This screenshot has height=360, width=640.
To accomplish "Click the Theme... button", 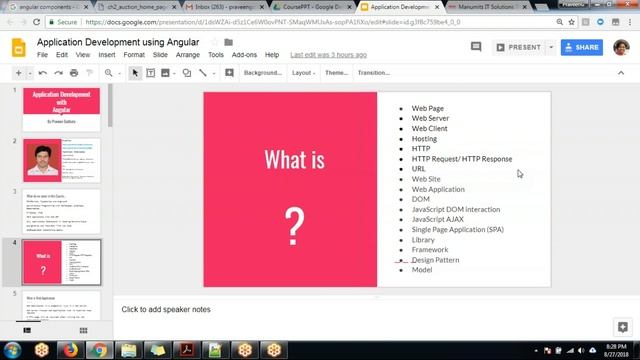I will 336,73.
